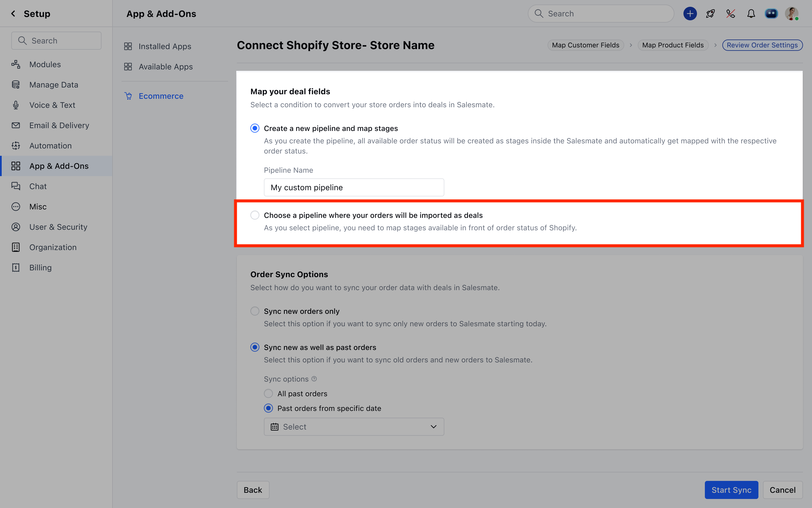Click the Available Apps grid icon
This screenshot has height=508, width=812.
(128, 67)
